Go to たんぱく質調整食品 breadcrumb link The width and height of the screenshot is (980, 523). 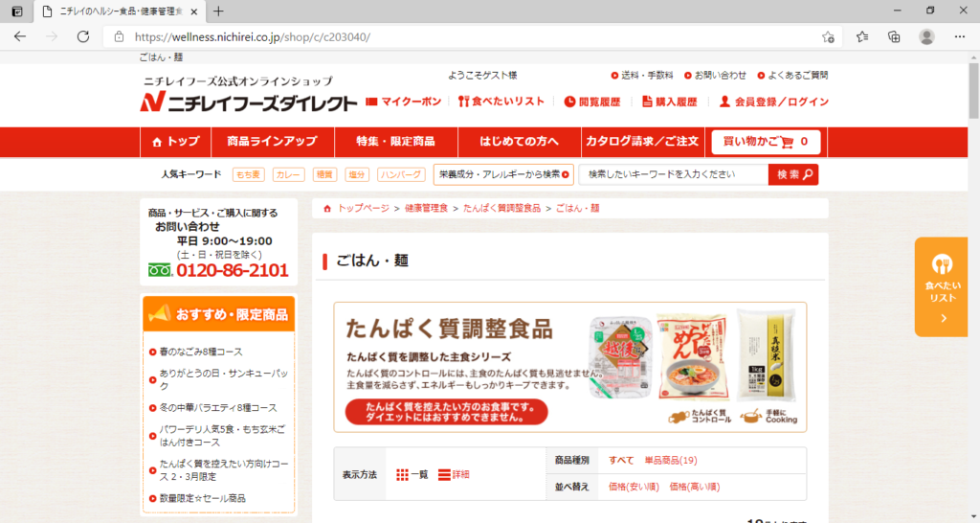click(501, 208)
